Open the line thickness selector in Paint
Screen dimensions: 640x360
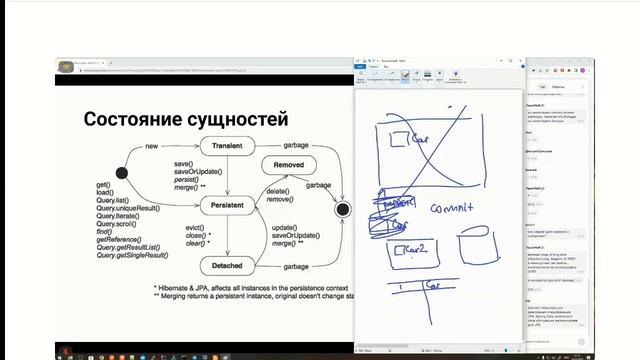427,76
